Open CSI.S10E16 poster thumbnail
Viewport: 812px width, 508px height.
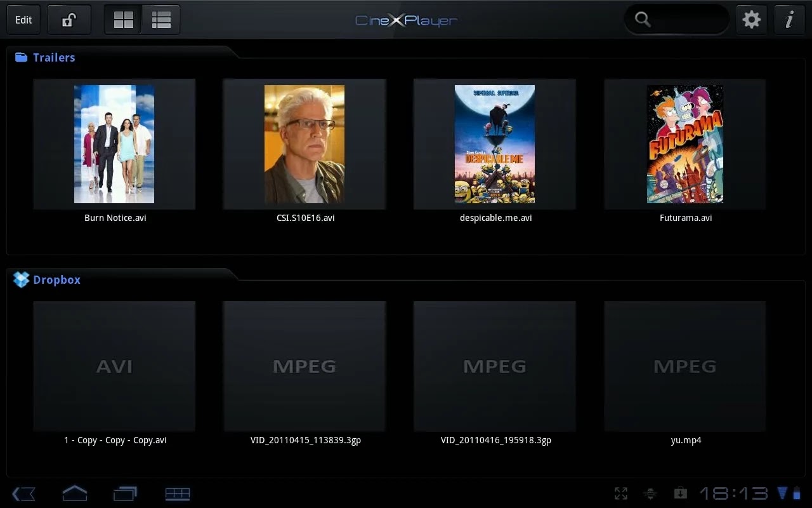[304, 144]
